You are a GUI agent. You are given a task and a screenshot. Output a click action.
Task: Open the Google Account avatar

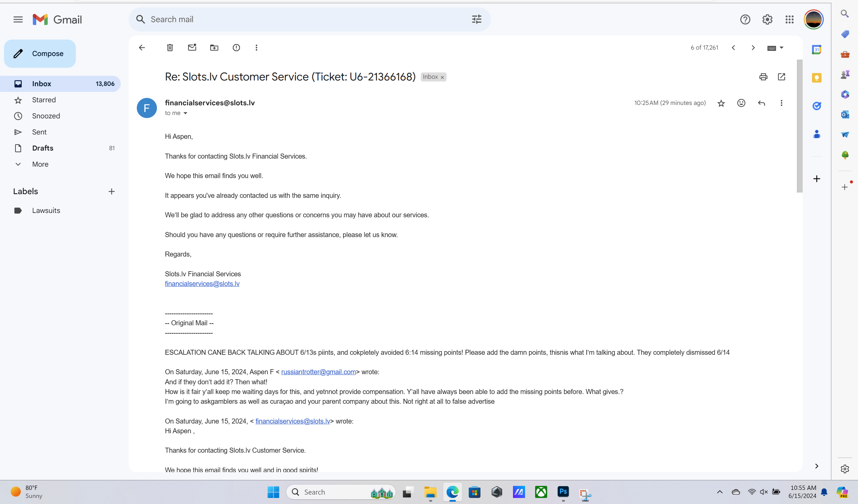813,19
